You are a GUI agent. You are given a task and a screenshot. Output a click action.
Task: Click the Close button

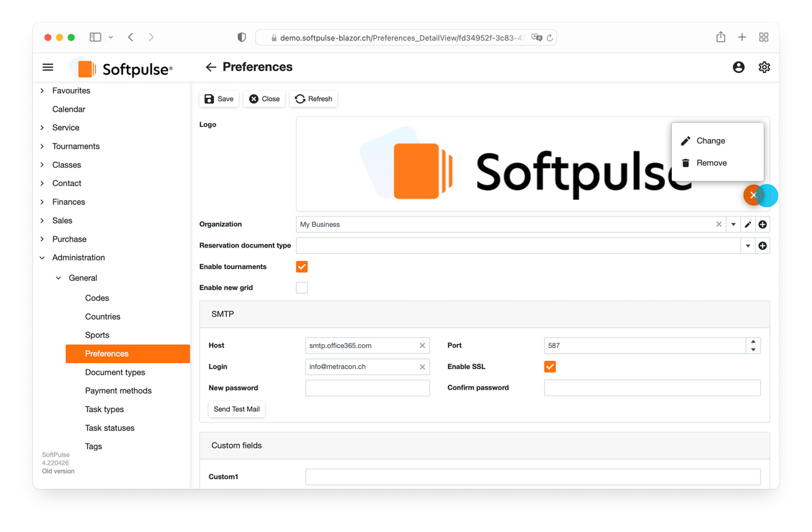264,99
